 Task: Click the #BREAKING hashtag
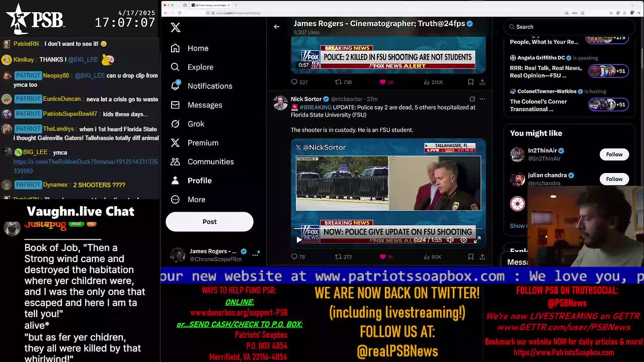pyautogui.click(x=315, y=107)
